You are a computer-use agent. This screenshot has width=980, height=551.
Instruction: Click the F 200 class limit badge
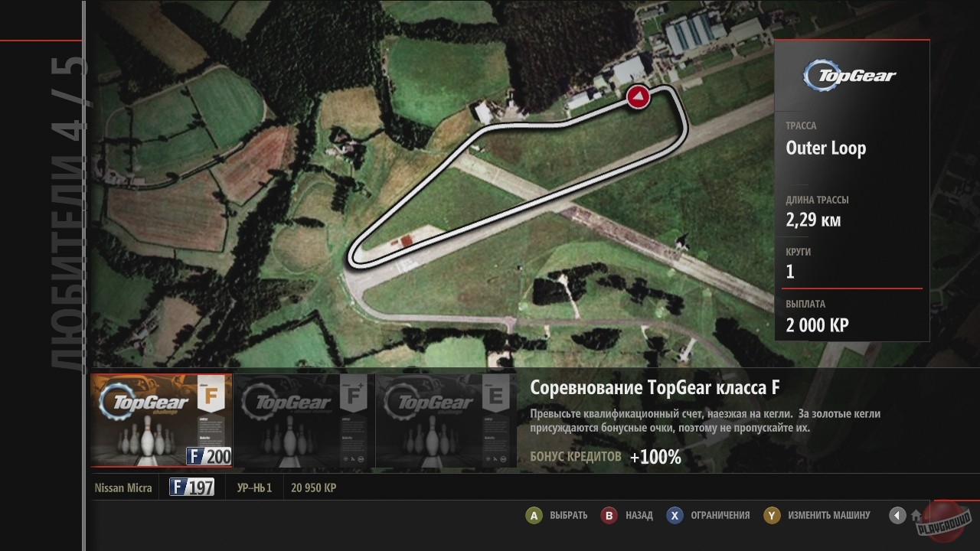tap(208, 456)
